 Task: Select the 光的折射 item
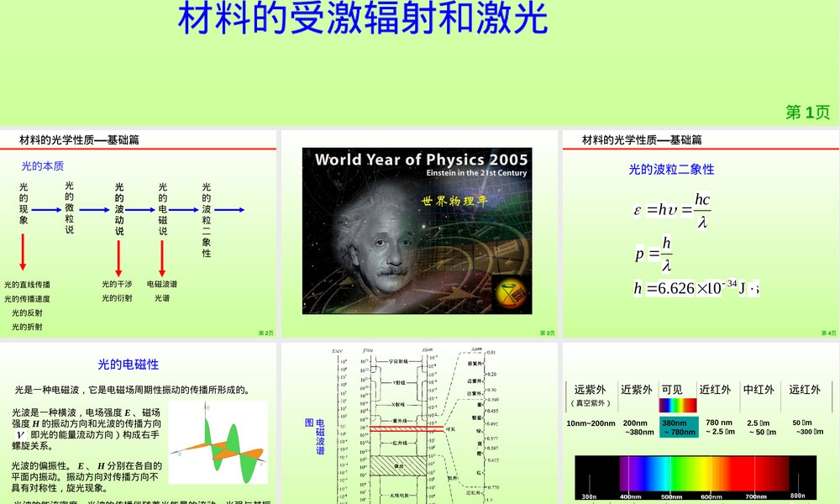tap(28, 327)
